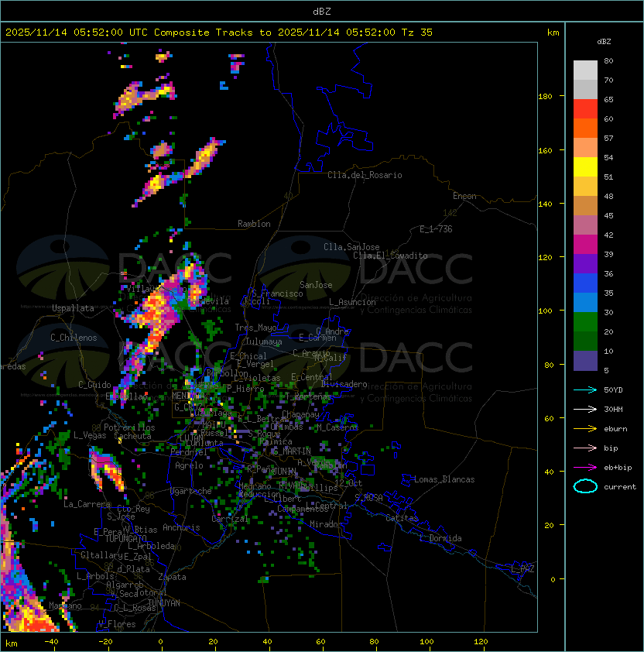Click the 50YD cyan arrow legend icon
The width and height of the screenshot is (644, 652).
pos(585,390)
